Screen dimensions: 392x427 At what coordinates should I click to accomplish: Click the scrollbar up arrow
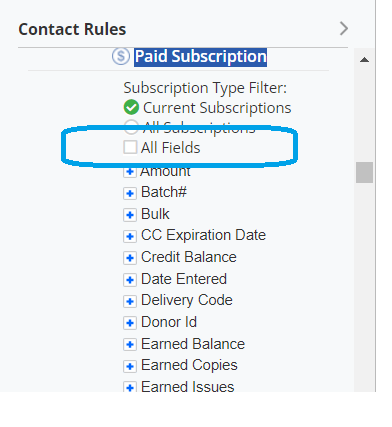[x=365, y=60]
